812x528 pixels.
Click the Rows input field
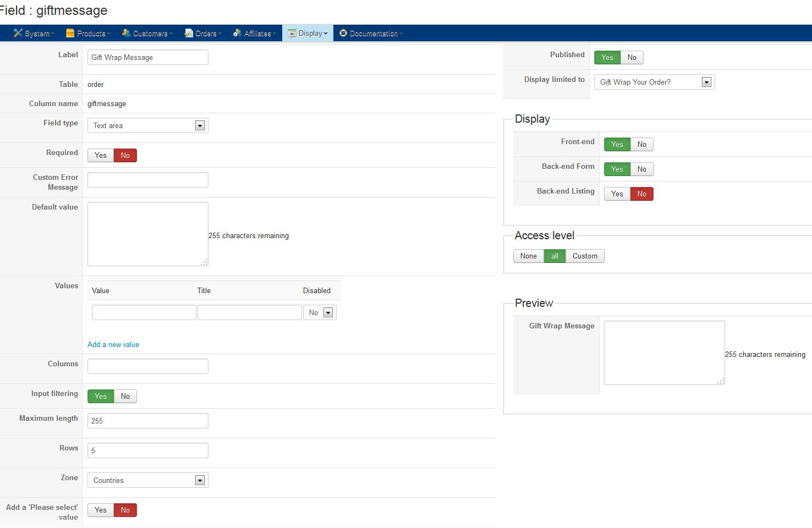(148, 450)
